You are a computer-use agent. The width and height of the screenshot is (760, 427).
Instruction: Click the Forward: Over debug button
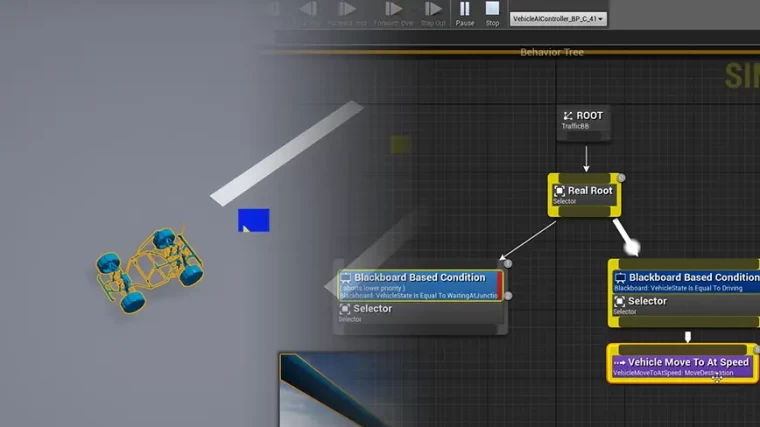tap(394, 13)
